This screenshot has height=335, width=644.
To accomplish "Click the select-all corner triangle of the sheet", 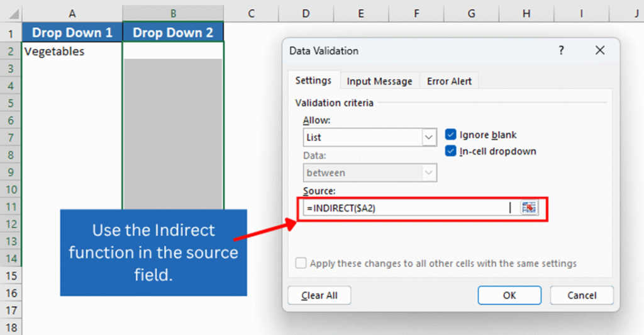I will coord(14,14).
